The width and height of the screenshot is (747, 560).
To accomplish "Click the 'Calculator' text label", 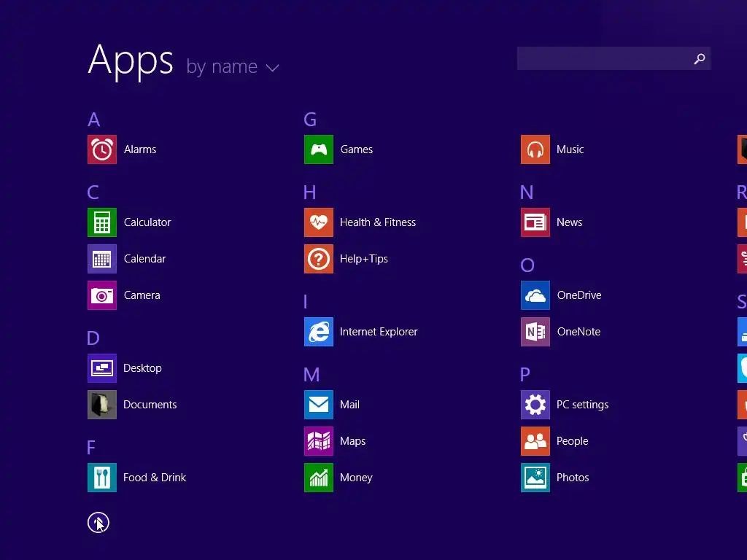I will pos(147,222).
